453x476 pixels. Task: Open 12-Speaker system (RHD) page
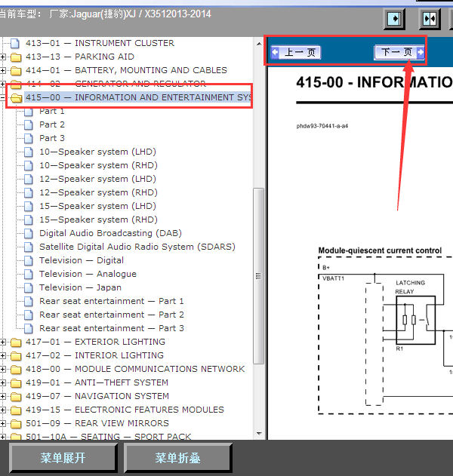tap(98, 192)
